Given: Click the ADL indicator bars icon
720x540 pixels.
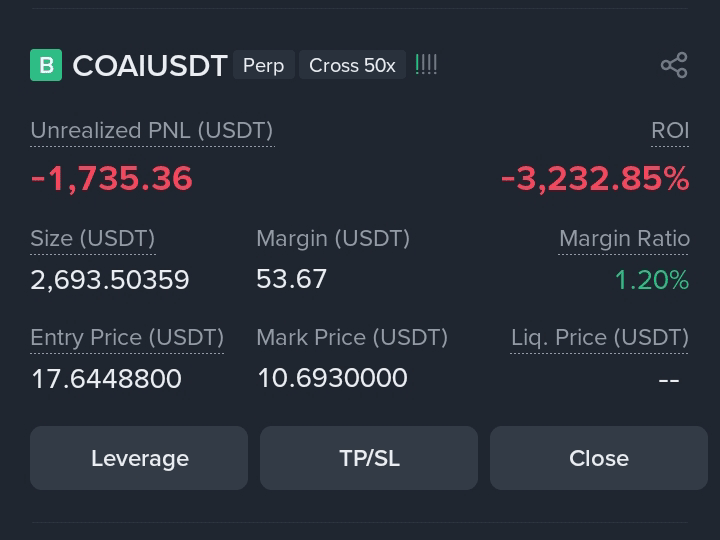Looking at the screenshot, I should point(426,65).
